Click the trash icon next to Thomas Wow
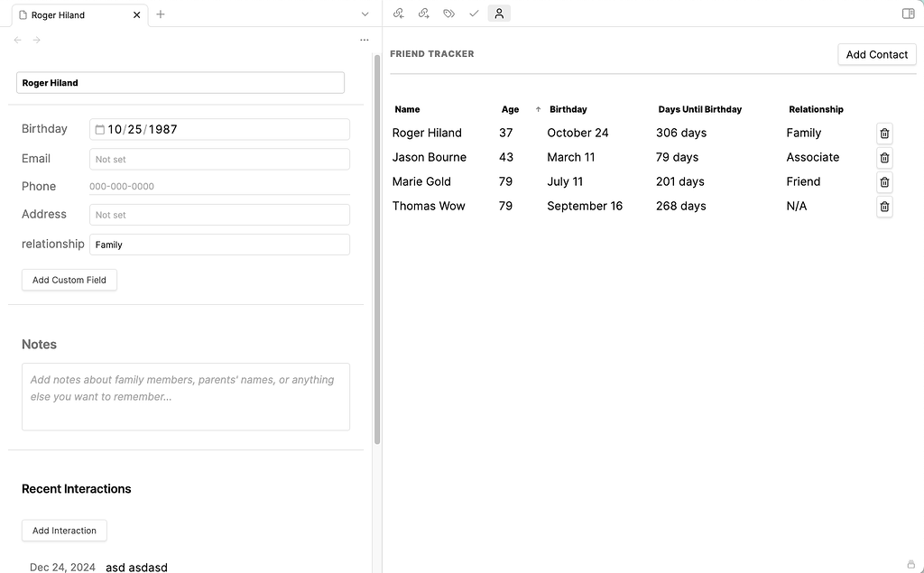 point(884,206)
